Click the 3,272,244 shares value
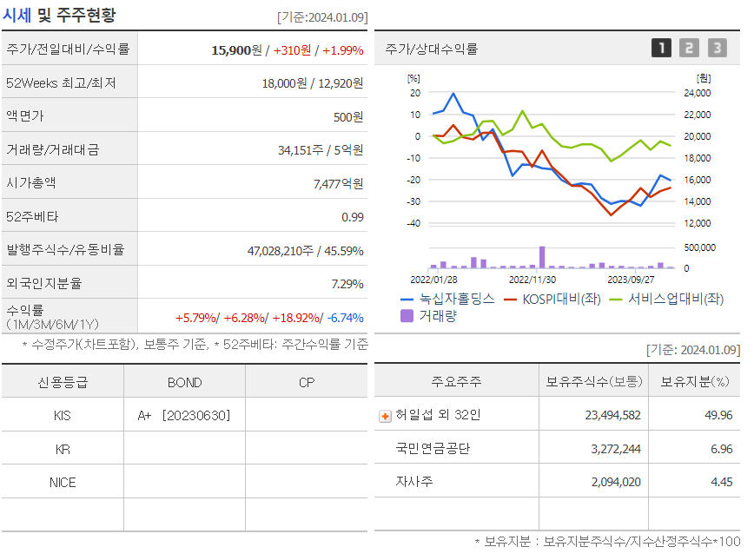754x560 pixels. click(616, 449)
